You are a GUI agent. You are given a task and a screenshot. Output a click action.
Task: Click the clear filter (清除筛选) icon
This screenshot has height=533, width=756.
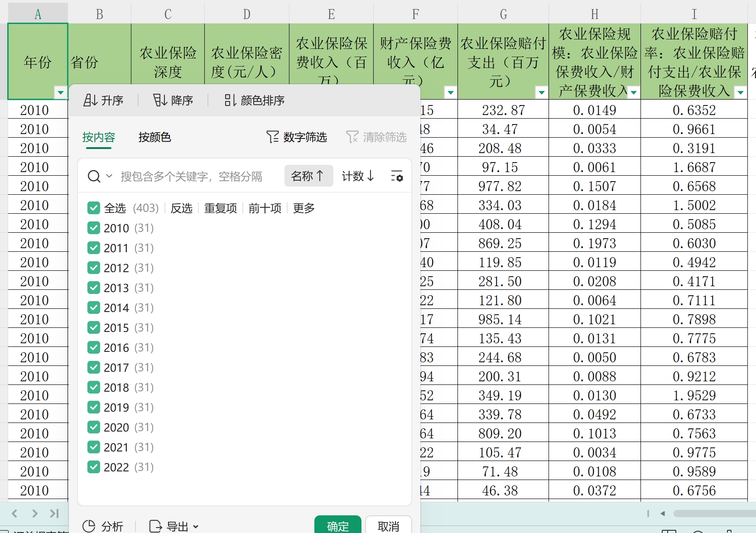352,137
